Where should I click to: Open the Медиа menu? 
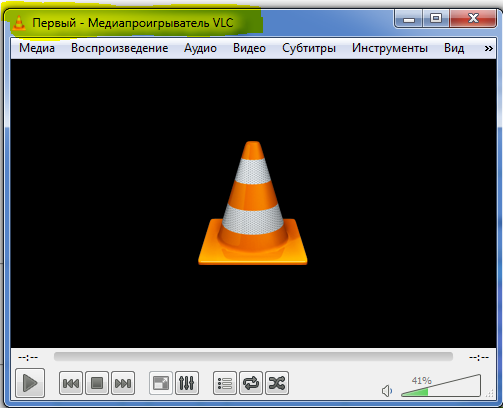(37, 48)
